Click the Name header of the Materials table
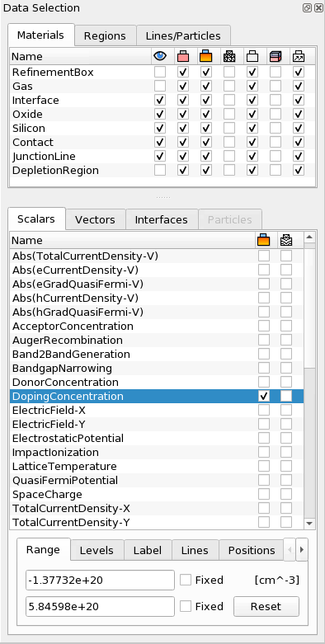Image resolution: width=325 pixels, height=644 pixels. coord(80,56)
